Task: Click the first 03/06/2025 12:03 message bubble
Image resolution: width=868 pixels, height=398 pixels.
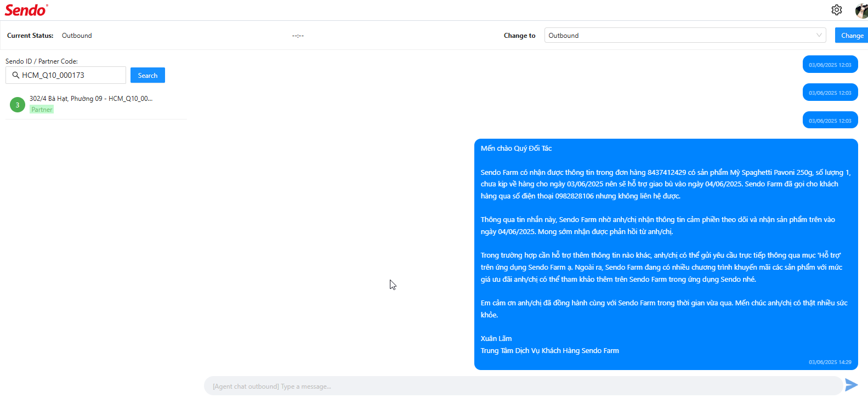Action: point(830,65)
